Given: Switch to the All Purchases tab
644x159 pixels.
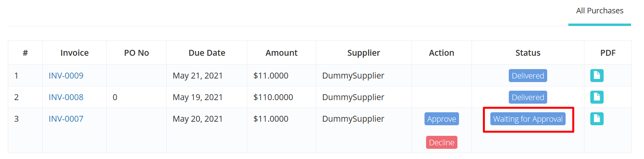Looking at the screenshot, I should 599,11.
